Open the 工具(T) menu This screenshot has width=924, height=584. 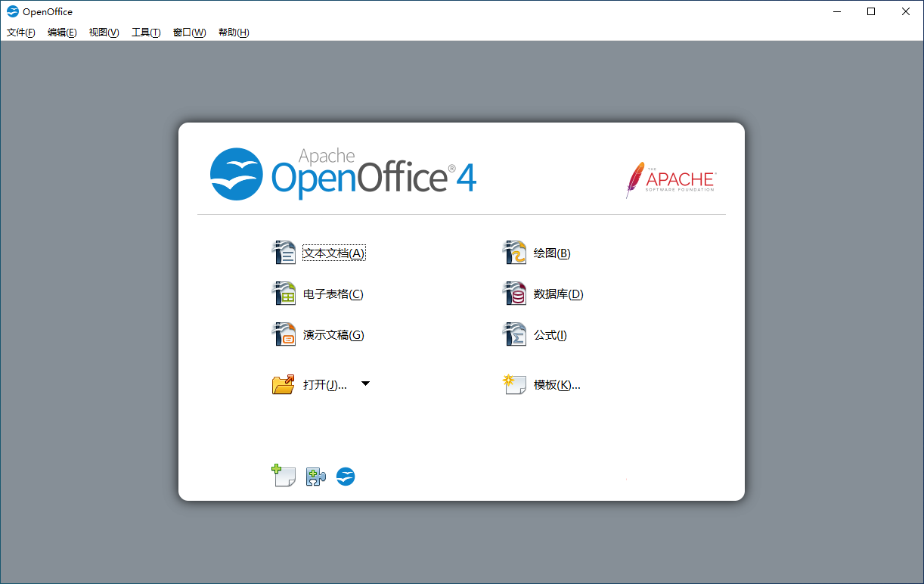point(146,33)
